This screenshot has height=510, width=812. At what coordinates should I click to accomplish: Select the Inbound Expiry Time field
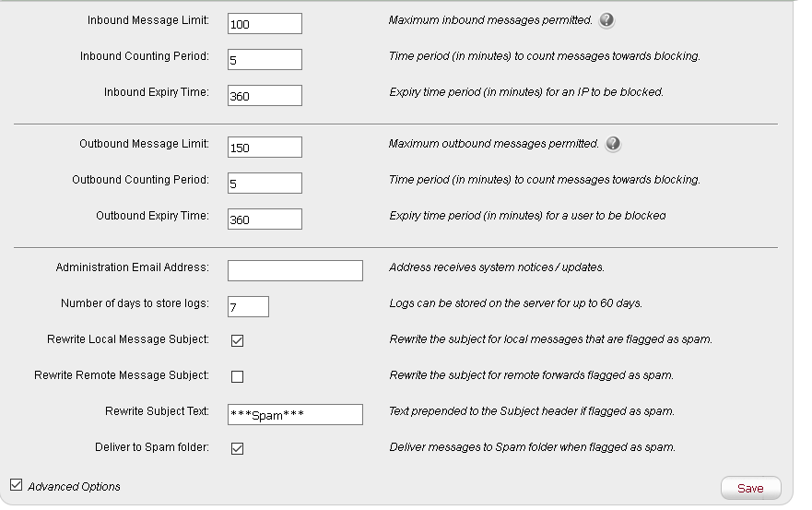[265, 95]
